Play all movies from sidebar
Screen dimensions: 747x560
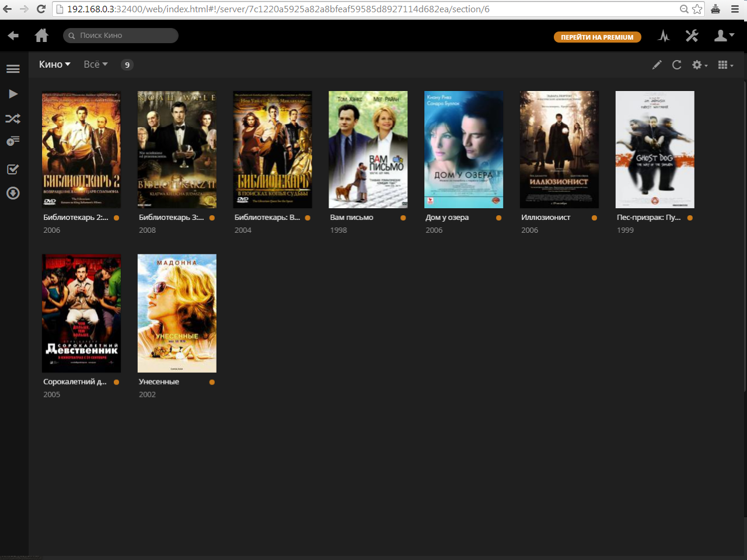13,94
